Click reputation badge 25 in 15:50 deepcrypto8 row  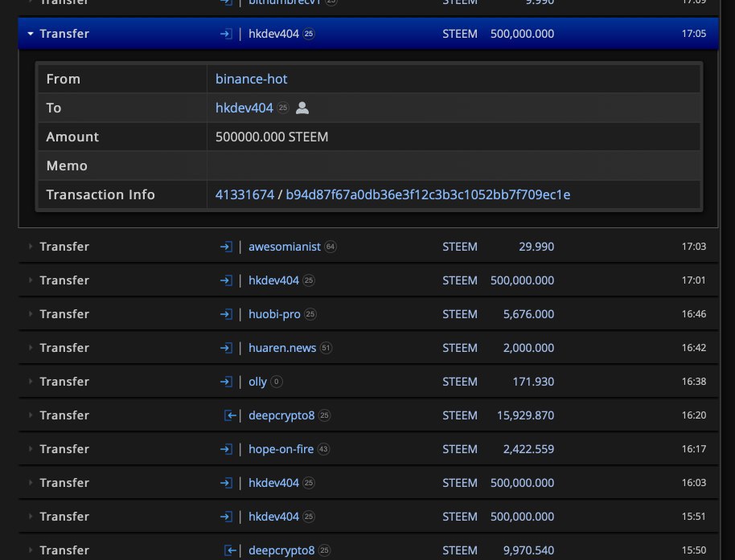tap(324, 550)
